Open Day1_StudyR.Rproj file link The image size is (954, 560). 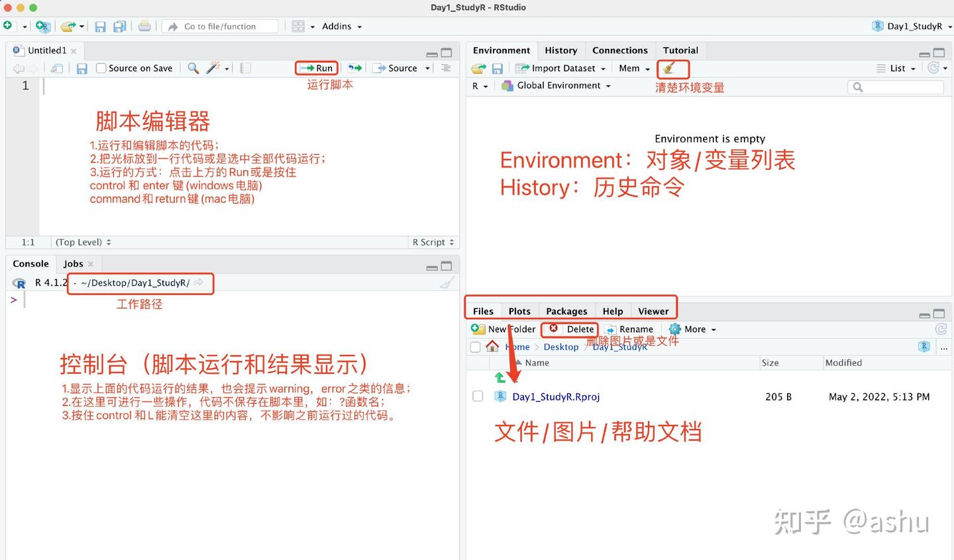(x=556, y=397)
